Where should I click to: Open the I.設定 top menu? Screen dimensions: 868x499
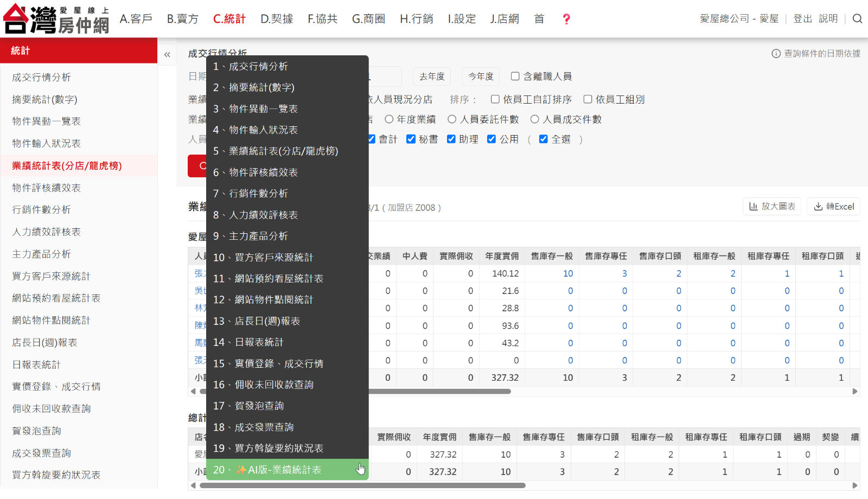[462, 19]
